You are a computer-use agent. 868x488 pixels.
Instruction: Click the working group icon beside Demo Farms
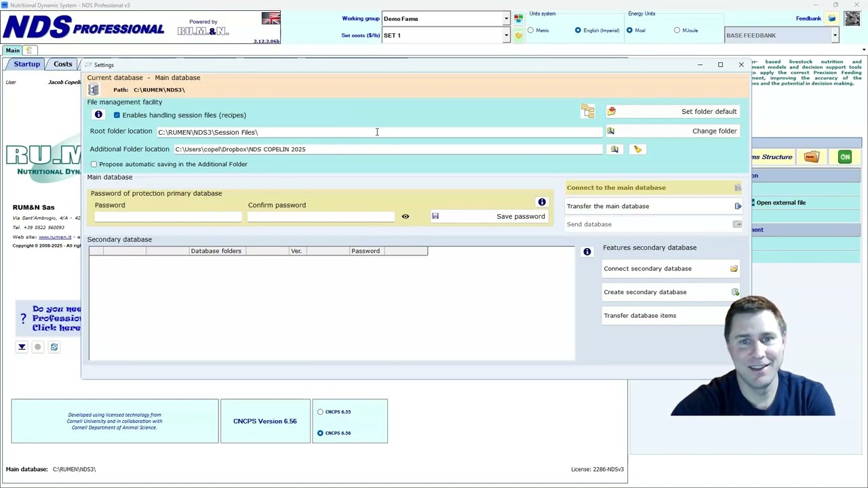(518, 18)
